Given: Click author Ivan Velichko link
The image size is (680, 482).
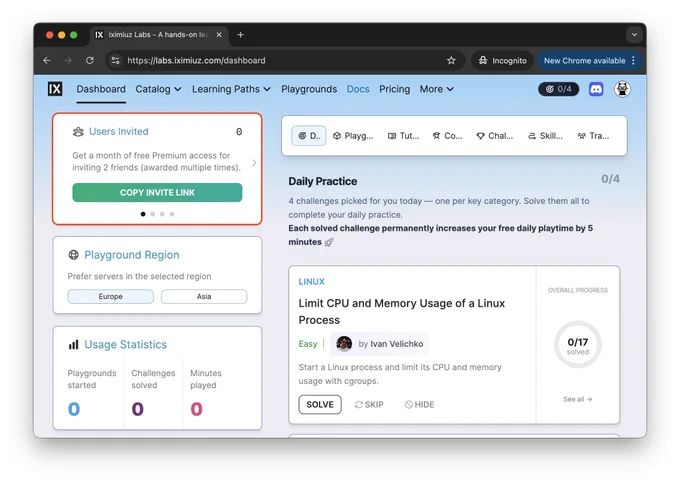Looking at the screenshot, I should point(396,344).
